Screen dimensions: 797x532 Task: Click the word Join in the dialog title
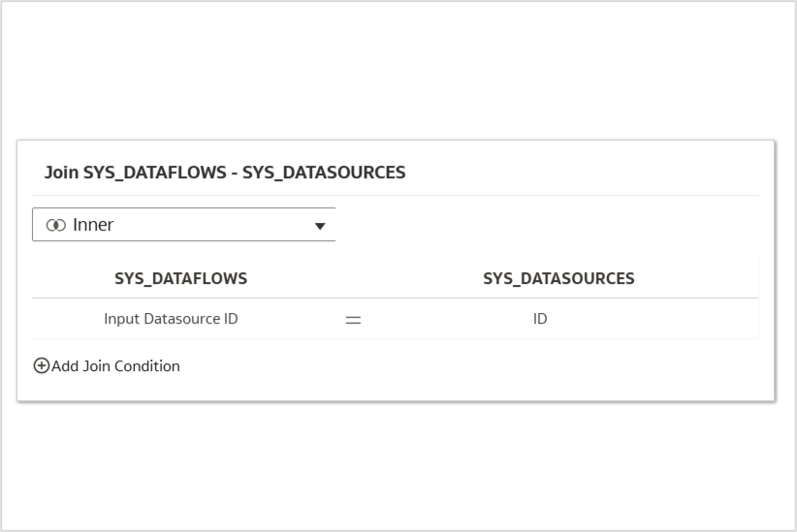(61, 172)
